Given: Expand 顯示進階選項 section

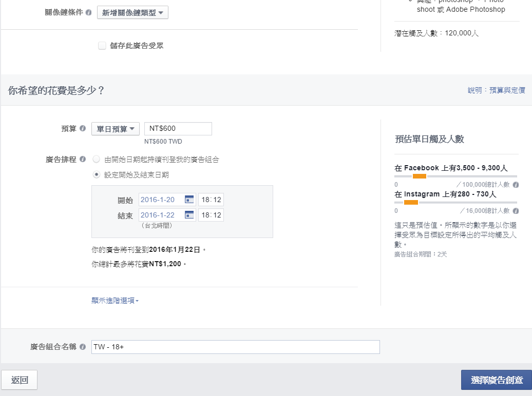Looking at the screenshot, I should (115, 301).
